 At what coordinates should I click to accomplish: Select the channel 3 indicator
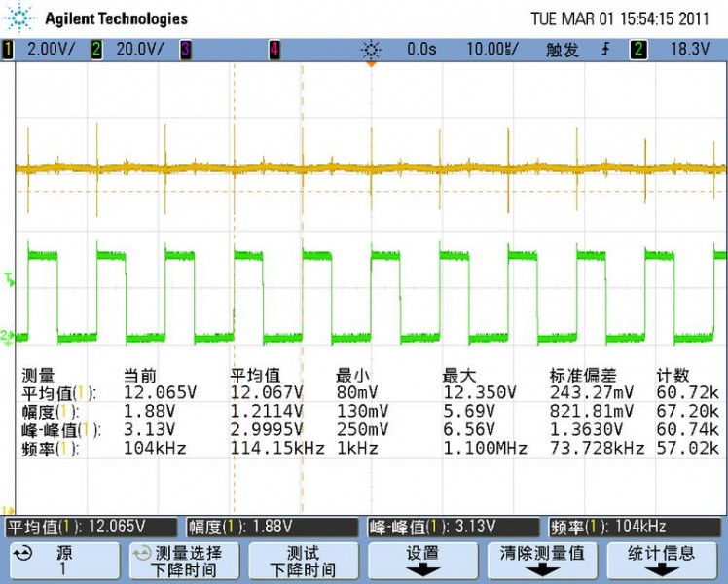185,49
